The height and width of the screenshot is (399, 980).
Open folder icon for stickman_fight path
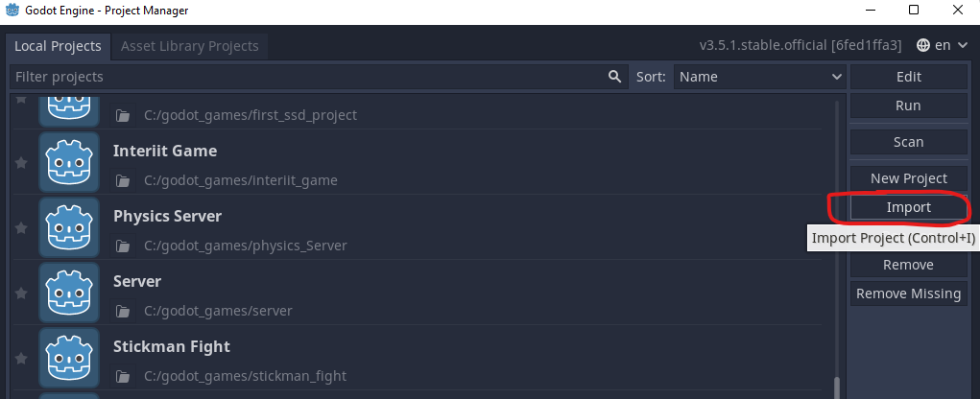(123, 377)
